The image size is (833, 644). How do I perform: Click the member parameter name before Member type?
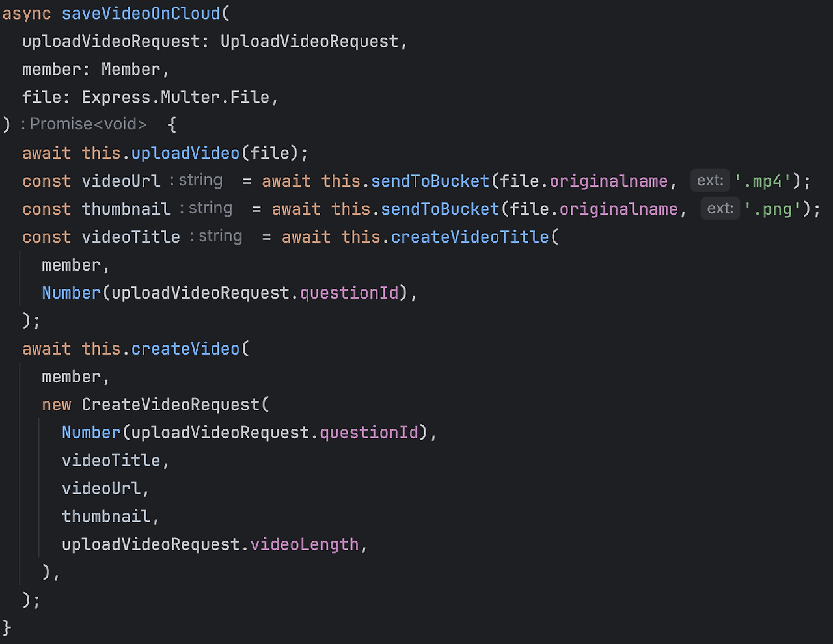click(x=51, y=70)
